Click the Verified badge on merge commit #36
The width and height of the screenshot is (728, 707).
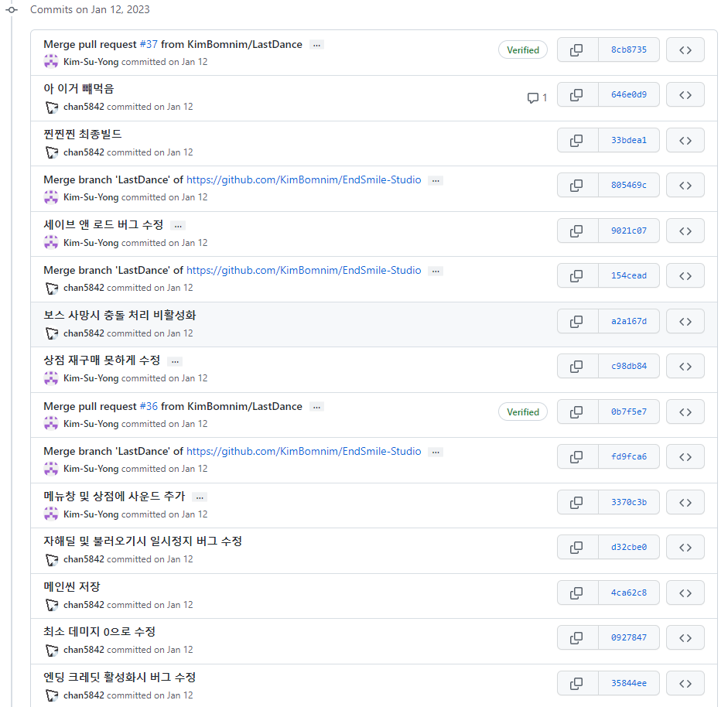coord(522,412)
